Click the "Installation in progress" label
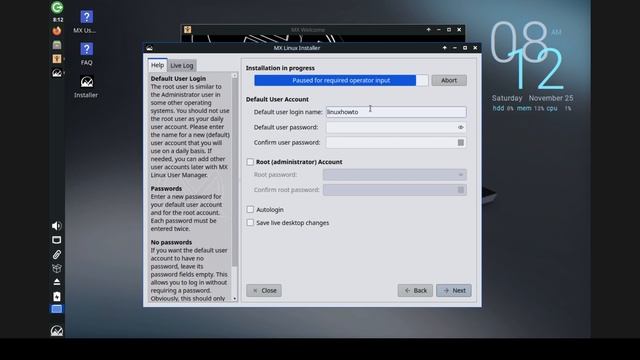 280,68
